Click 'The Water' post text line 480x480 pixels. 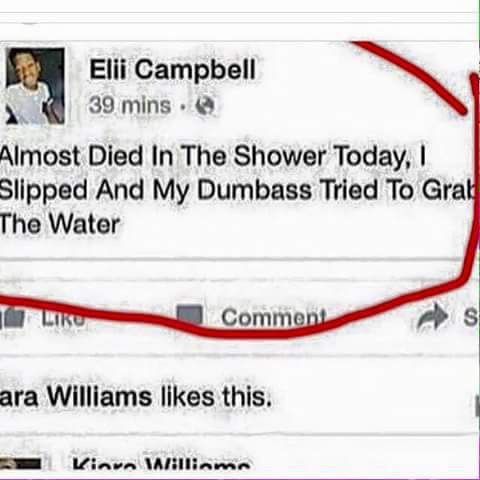pos(60,224)
